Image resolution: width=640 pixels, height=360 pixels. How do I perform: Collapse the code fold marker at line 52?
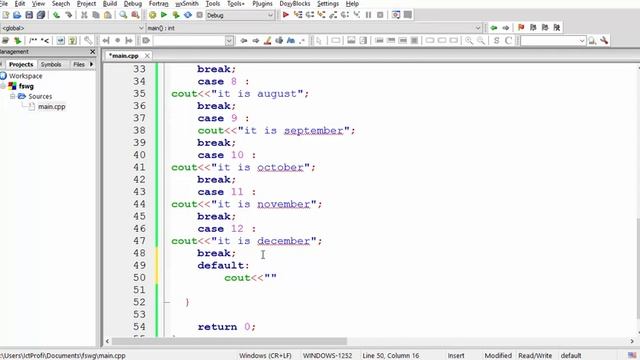pyautogui.click(x=166, y=302)
